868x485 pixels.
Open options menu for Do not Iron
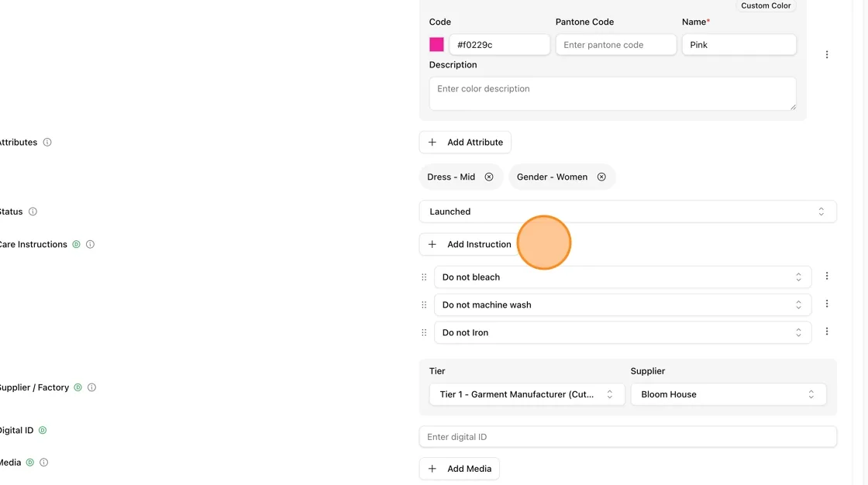826,332
